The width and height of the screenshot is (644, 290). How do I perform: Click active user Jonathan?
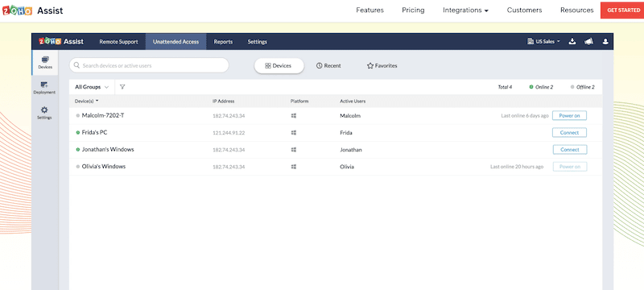[351, 150]
